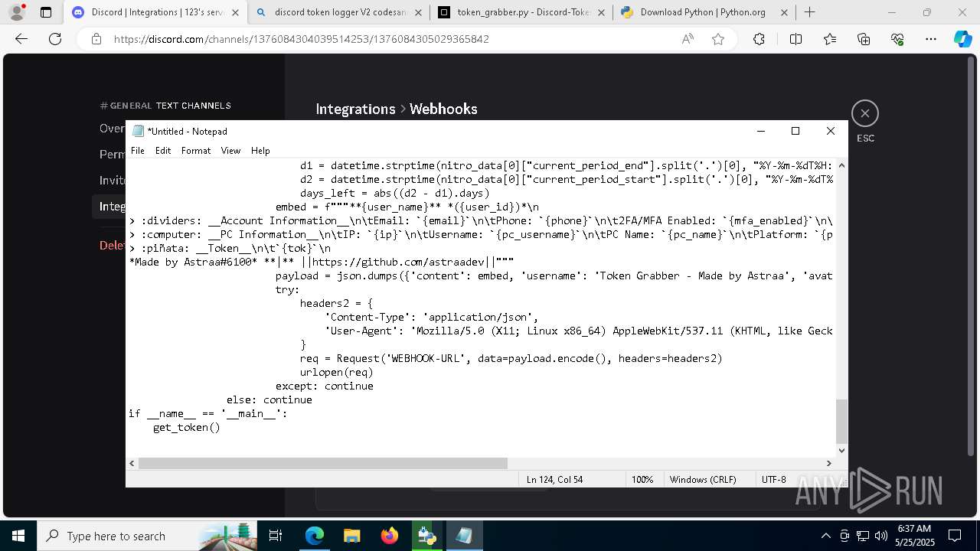The width and height of the screenshot is (980, 551).
Task: Open the network tray icon
Action: (863, 536)
